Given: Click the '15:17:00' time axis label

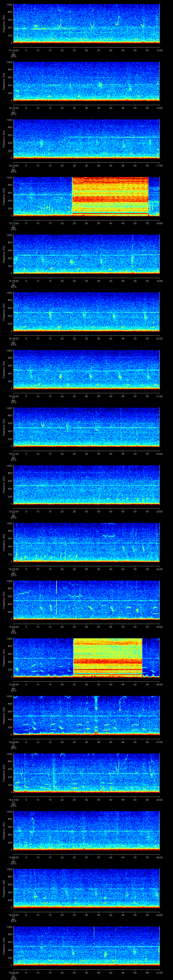Looking at the screenshot, I should (13, 223).
